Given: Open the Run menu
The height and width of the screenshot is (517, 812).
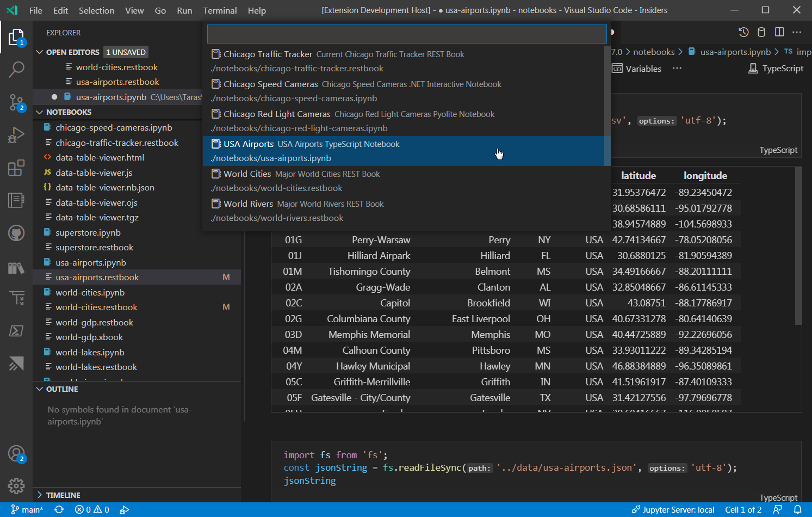Looking at the screenshot, I should click(184, 10).
